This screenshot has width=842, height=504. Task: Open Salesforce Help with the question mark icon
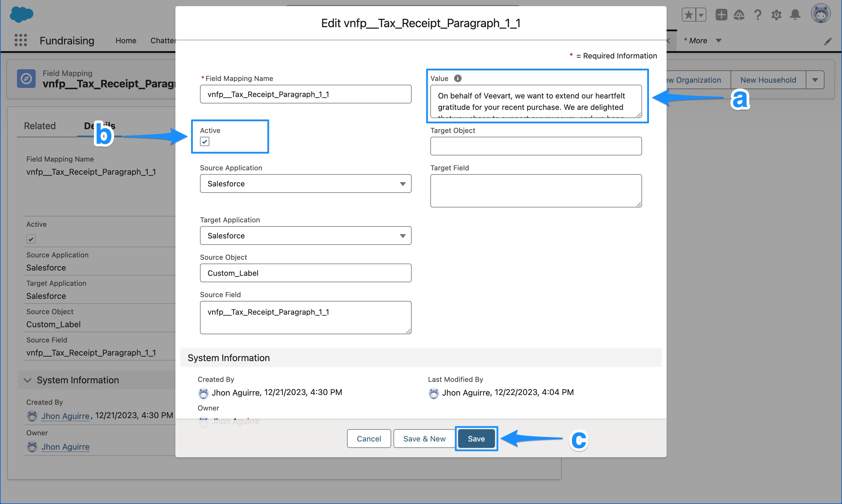758,15
